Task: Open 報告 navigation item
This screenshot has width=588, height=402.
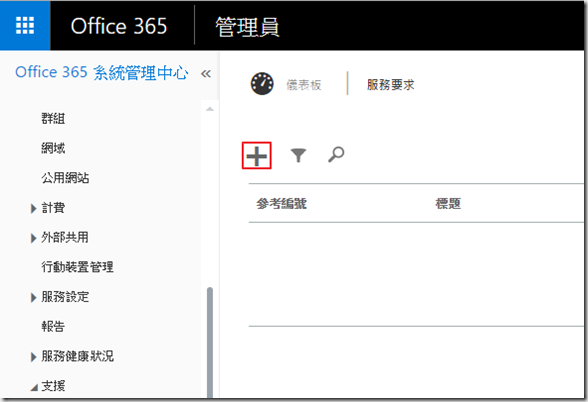Action: coord(53,326)
